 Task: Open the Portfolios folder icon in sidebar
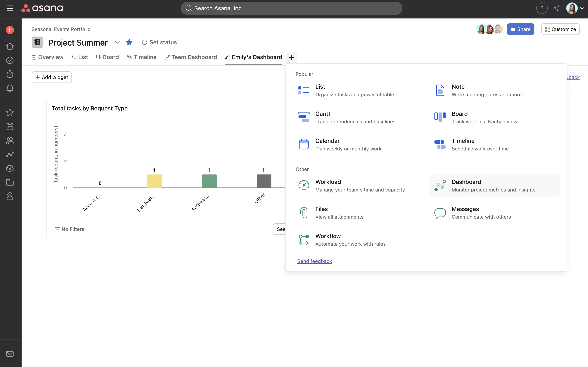click(10, 182)
